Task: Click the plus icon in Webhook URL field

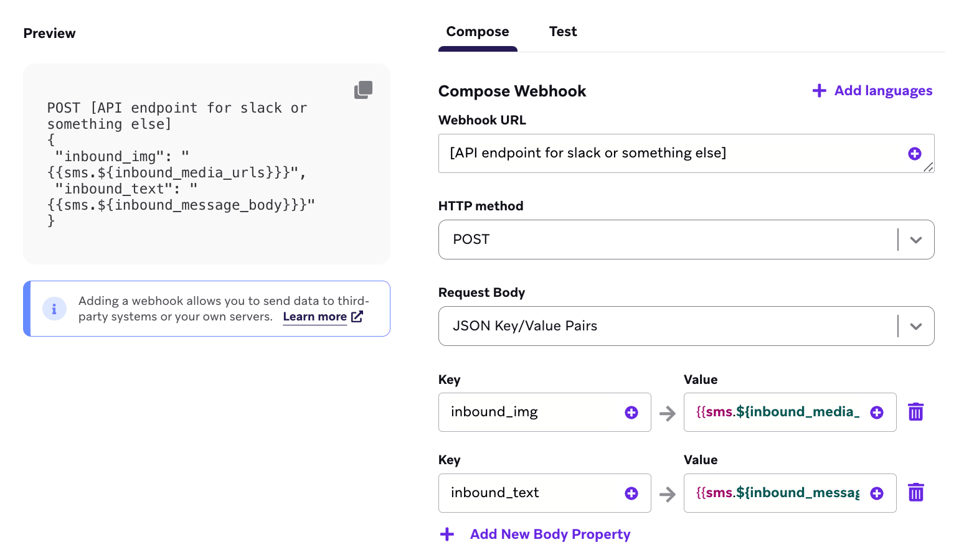Action: 914,154
